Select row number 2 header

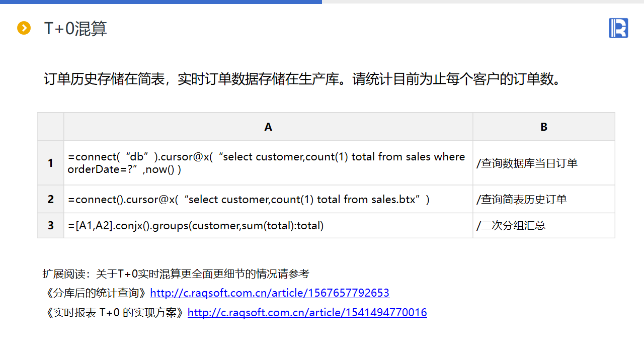click(x=50, y=199)
